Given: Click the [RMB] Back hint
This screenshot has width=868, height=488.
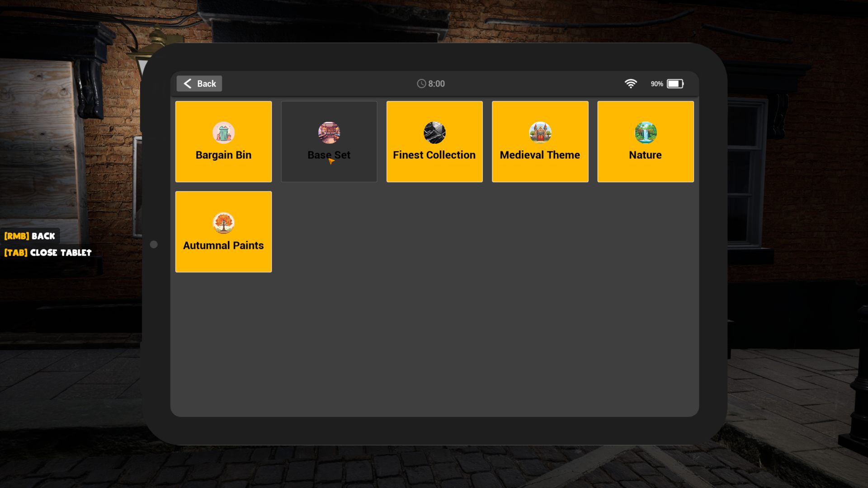Looking at the screenshot, I should (30, 236).
